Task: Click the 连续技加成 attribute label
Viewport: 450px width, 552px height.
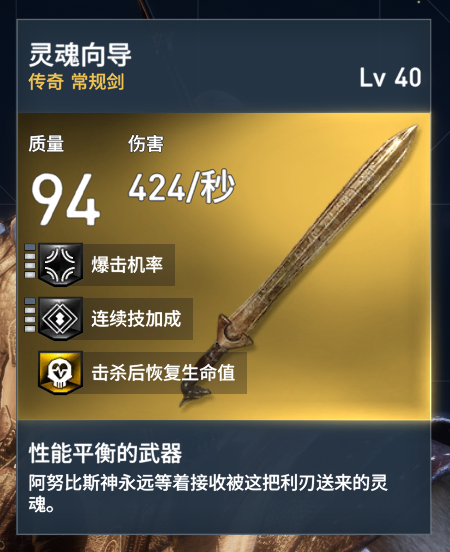Action: pos(136,319)
